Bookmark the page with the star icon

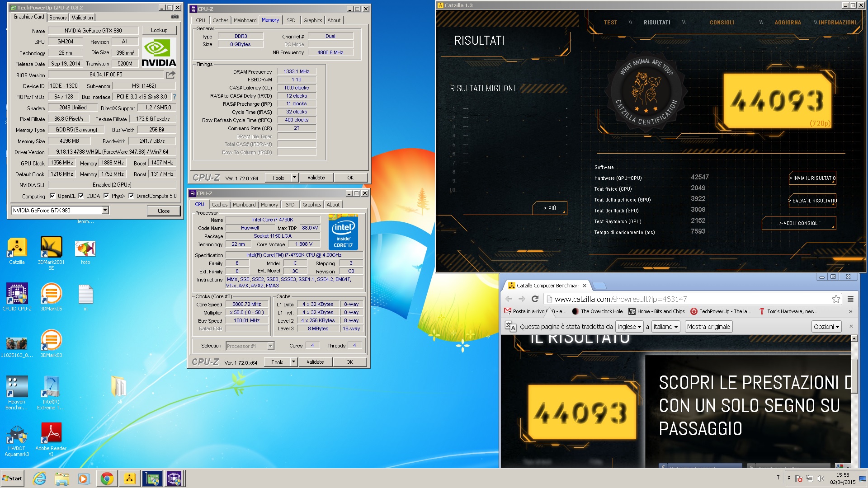click(x=836, y=299)
